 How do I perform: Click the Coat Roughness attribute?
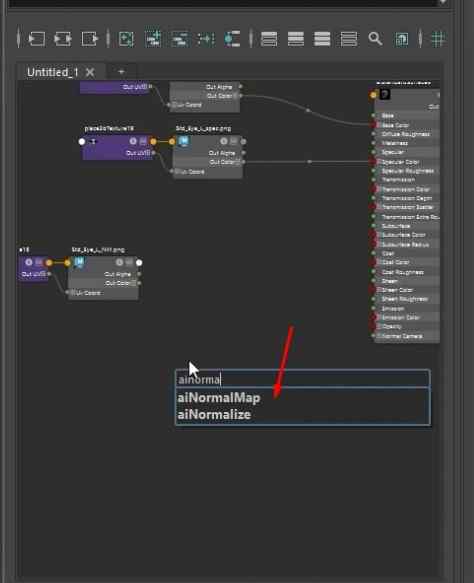(x=403, y=272)
